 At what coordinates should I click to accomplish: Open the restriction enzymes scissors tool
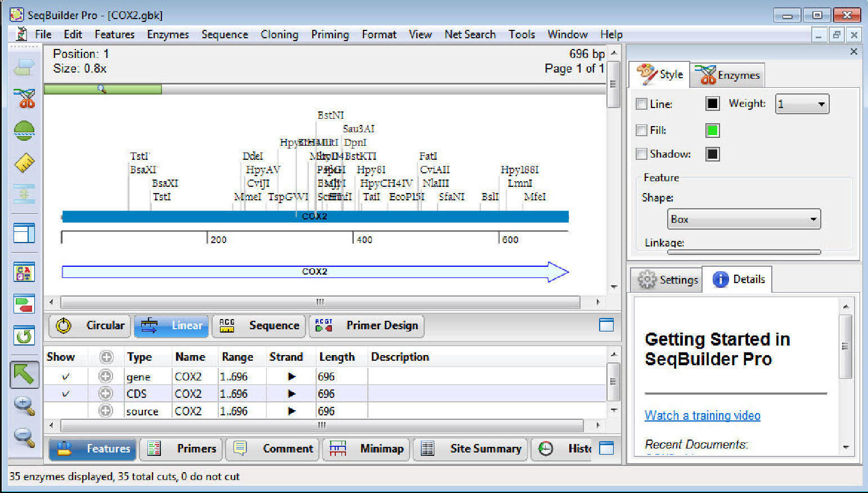point(24,98)
